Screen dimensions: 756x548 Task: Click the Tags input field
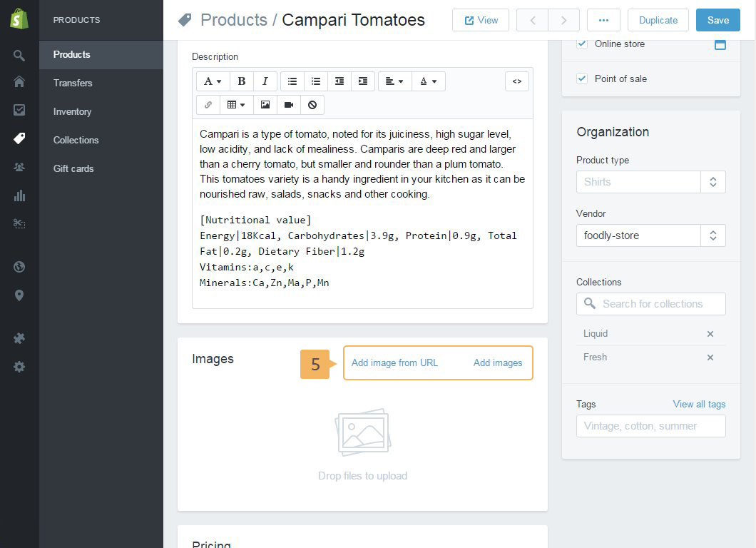650,426
